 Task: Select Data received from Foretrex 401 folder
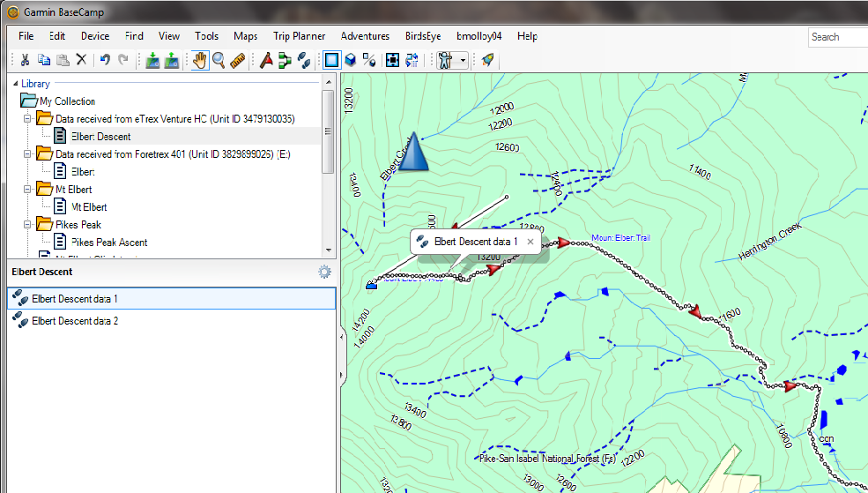173,154
